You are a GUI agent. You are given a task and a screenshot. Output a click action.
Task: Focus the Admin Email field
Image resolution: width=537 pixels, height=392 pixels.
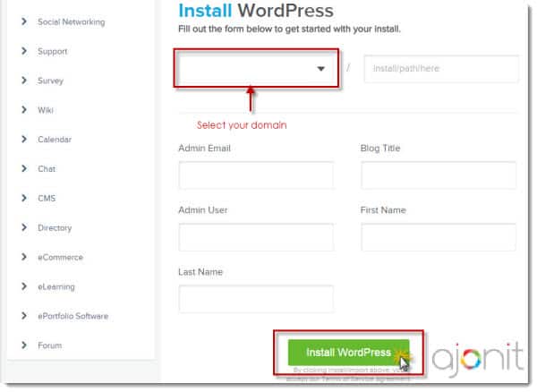click(x=256, y=175)
